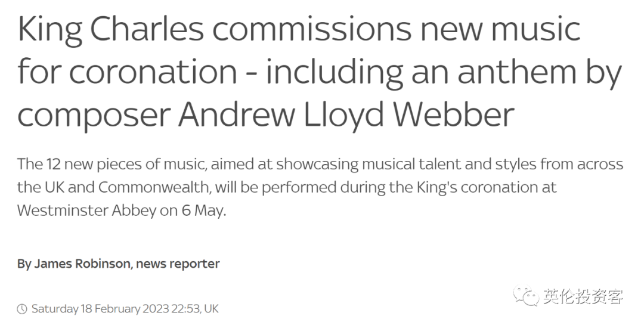Viewport: 644px width, 325px height.
Task: Click the WeChat logo in the watermark
Action: pyautogui.click(x=525, y=295)
